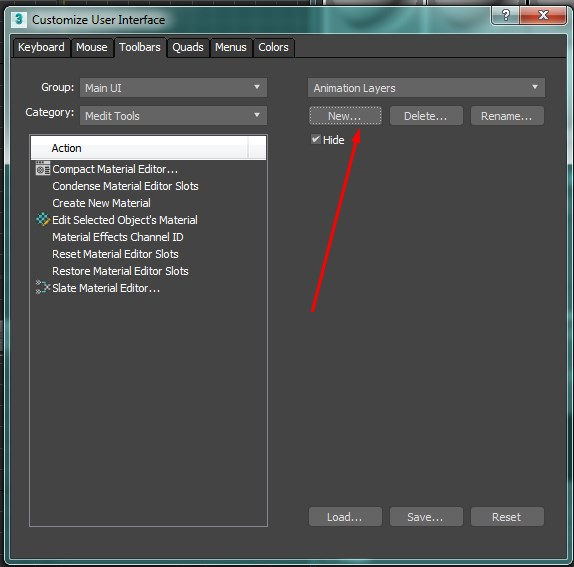This screenshot has height=567, width=574.
Task: Click the Slate Material Editor icon
Action: point(43,287)
